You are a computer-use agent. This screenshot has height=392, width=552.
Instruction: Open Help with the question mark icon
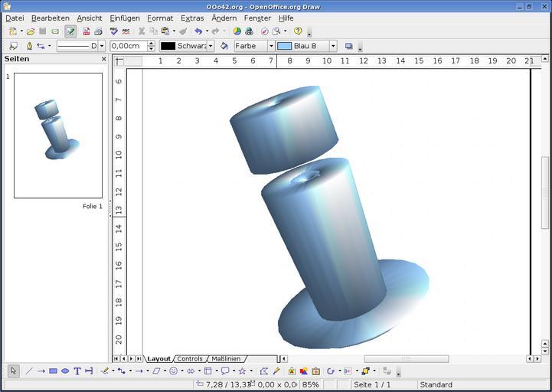(x=299, y=31)
